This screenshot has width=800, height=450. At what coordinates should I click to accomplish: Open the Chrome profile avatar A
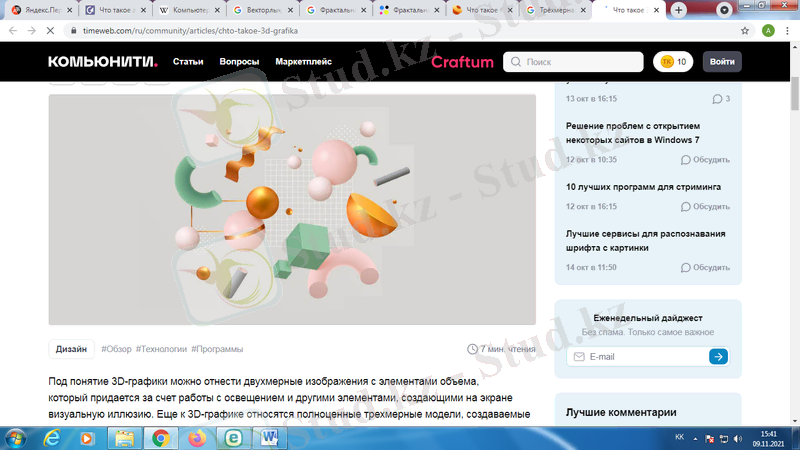(768, 31)
